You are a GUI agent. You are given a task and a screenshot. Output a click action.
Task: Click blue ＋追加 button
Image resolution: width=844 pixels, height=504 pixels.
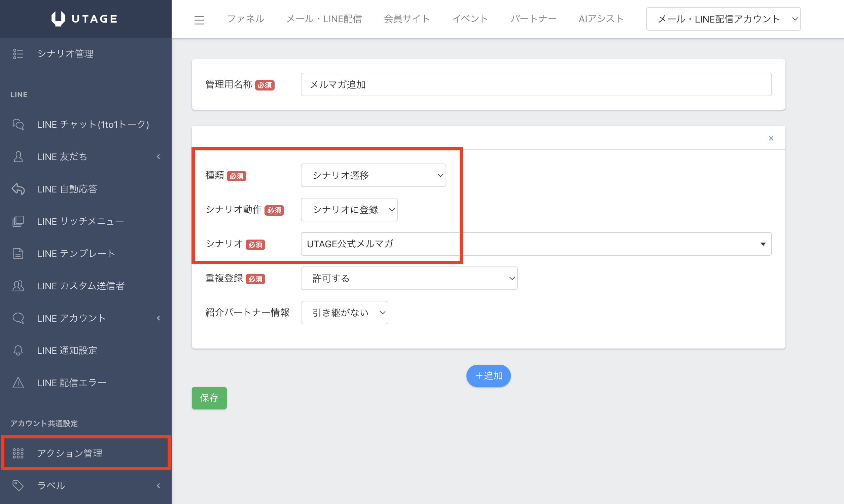tap(488, 375)
